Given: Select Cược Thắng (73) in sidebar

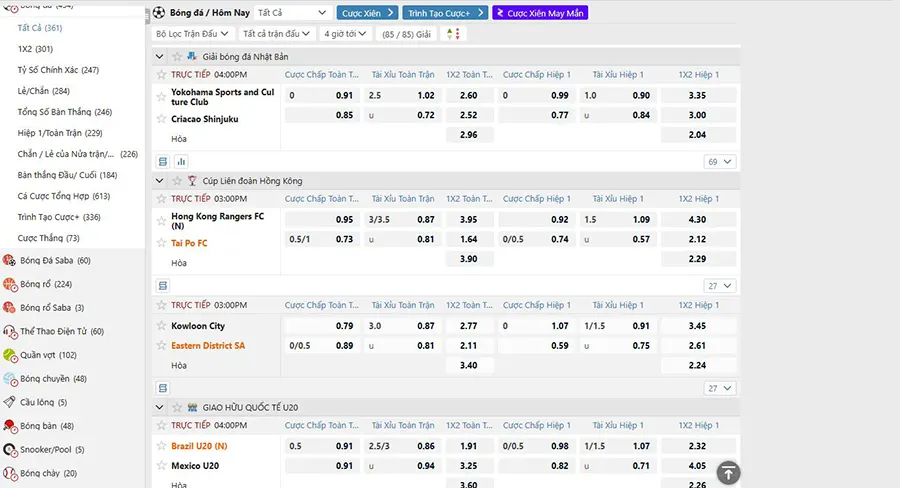Looking at the screenshot, I should (48, 238).
